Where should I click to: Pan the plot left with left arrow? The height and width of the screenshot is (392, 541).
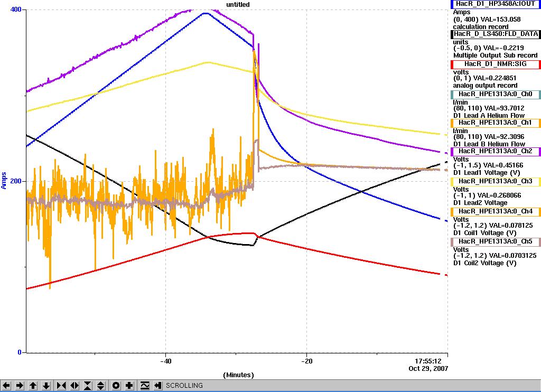click(6, 386)
